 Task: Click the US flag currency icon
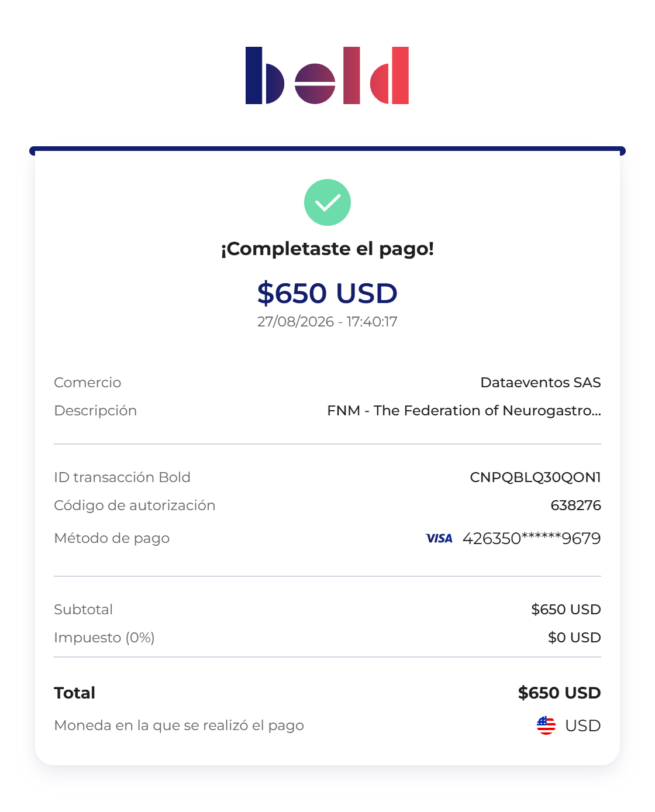(x=546, y=725)
